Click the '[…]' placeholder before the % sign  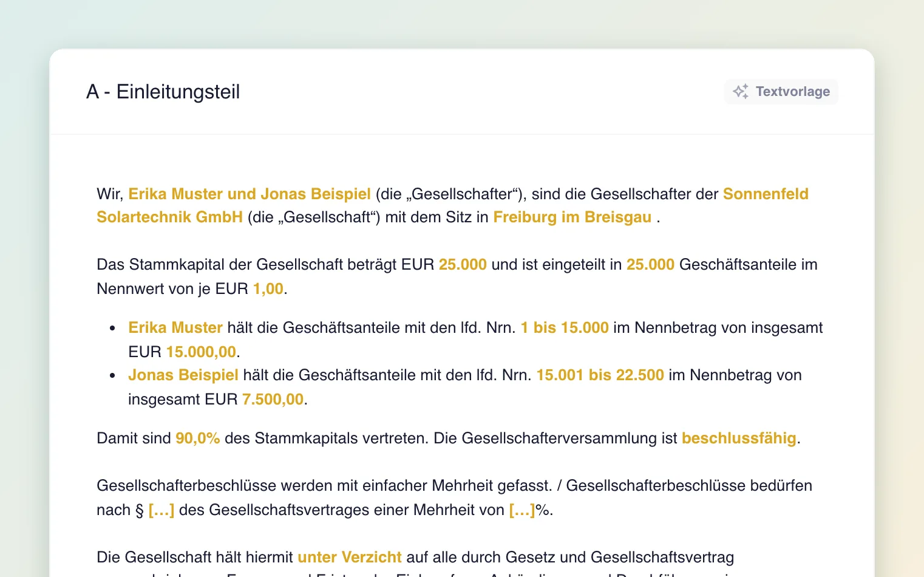522,510
